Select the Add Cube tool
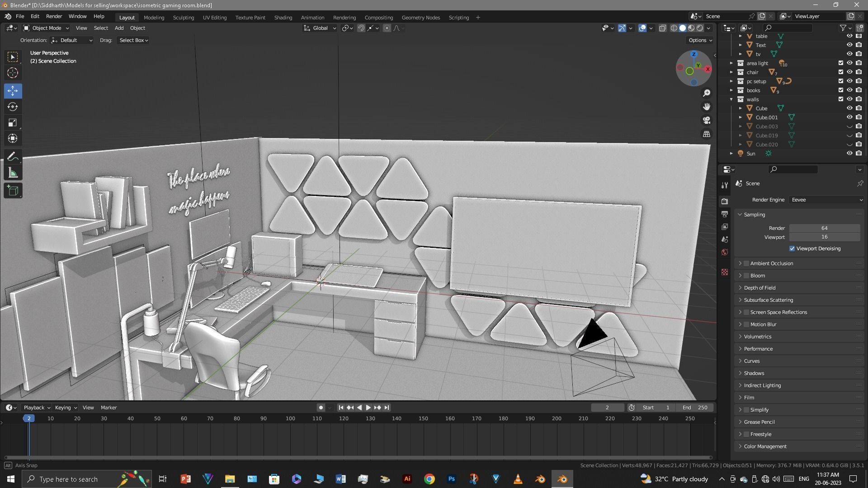The height and width of the screenshot is (488, 868). point(13,191)
